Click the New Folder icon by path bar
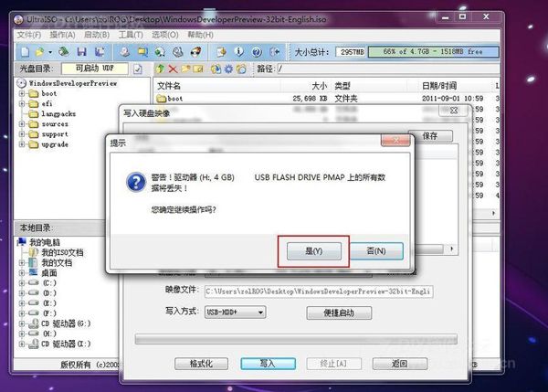The width and height of the screenshot is (548, 392). click(185, 69)
